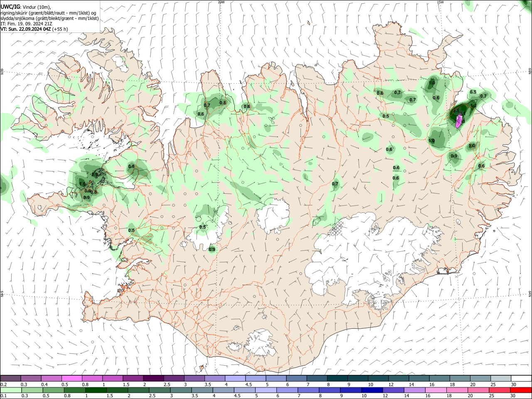Click the 'slydda/snjókoma' legend description line
Screen dimensions: 532x399
point(49,18)
